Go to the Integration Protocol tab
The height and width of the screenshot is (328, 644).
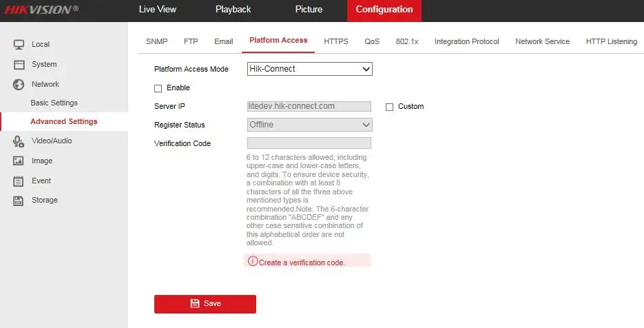pyautogui.click(x=466, y=41)
